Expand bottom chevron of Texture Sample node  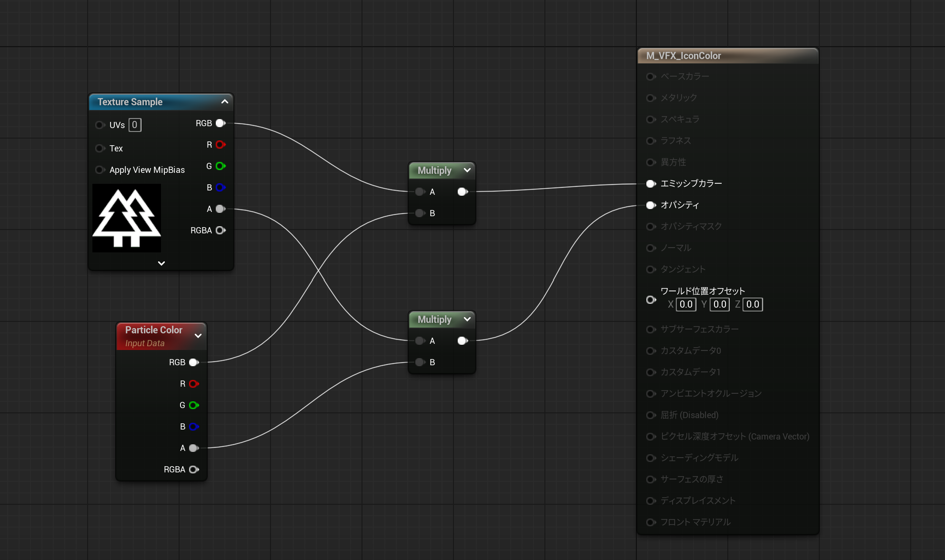point(161,263)
